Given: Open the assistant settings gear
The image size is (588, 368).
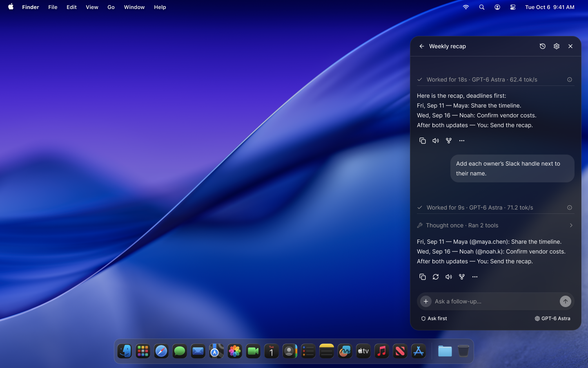Looking at the screenshot, I should [x=557, y=46].
